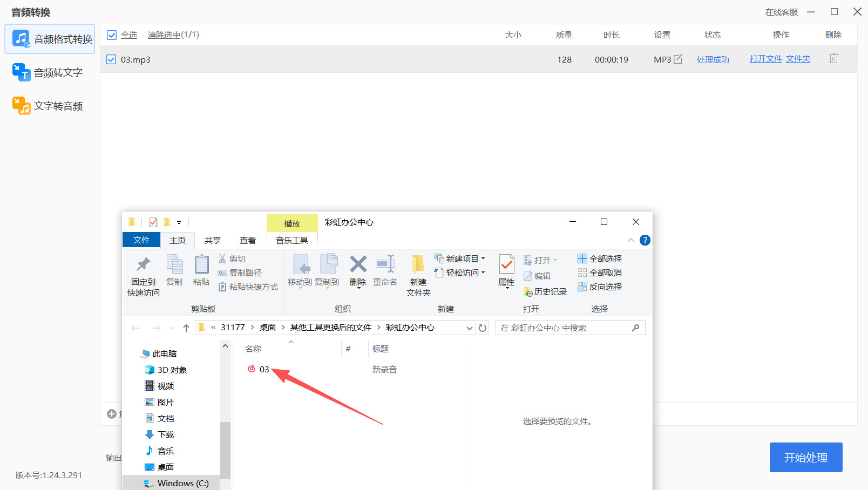The image size is (868, 490).
Task: Click 剪切 cut in the clipboard group
Action: pos(232,259)
